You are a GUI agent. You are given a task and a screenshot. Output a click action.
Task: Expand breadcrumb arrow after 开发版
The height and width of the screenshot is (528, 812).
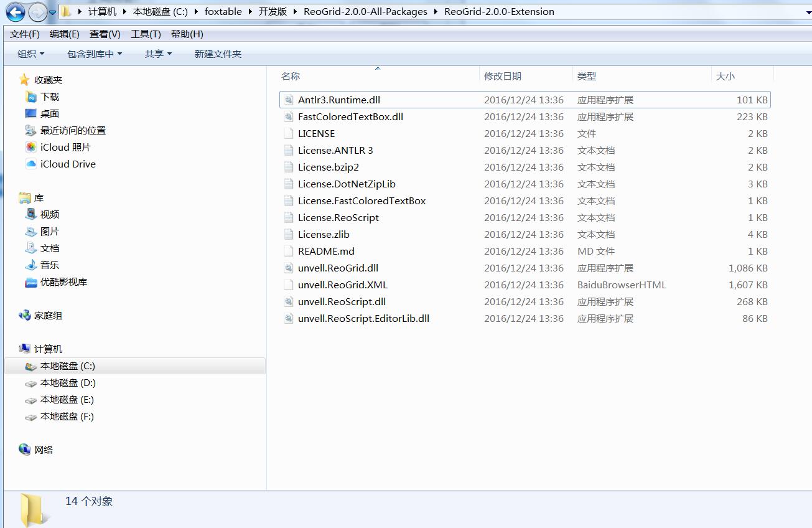[296, 12]
